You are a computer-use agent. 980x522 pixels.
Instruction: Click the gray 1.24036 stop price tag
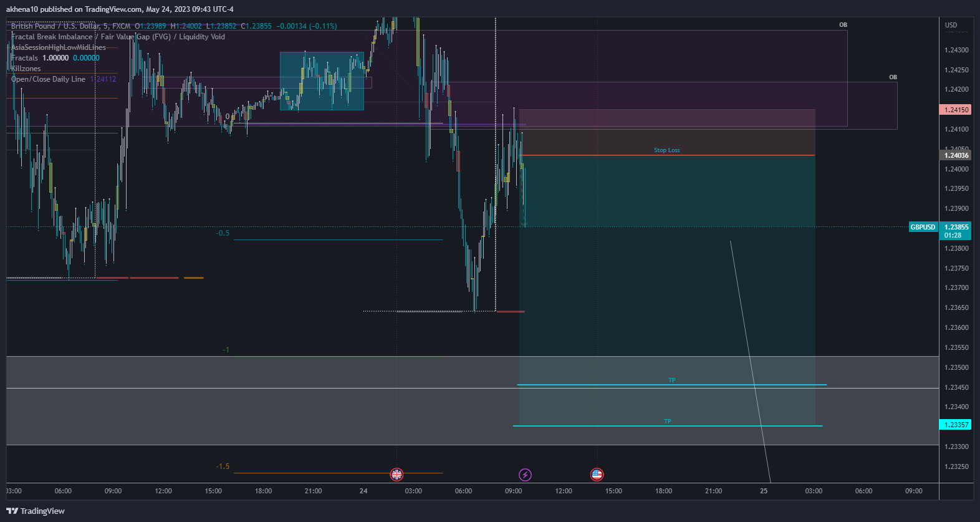click(955, 155)
